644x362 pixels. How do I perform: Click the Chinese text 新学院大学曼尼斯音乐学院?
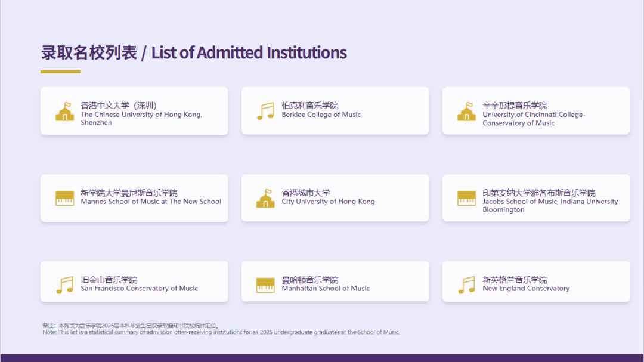[x=129, y=193]
